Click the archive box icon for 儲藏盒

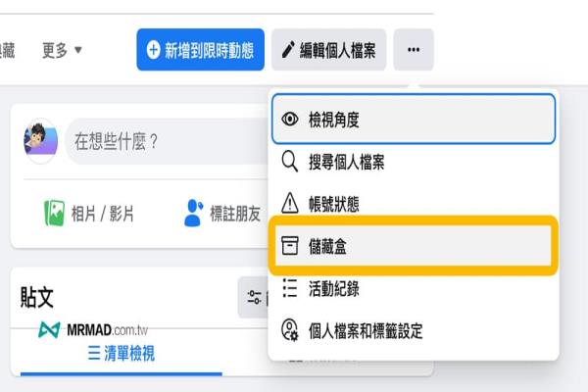[x=290, y=246]
